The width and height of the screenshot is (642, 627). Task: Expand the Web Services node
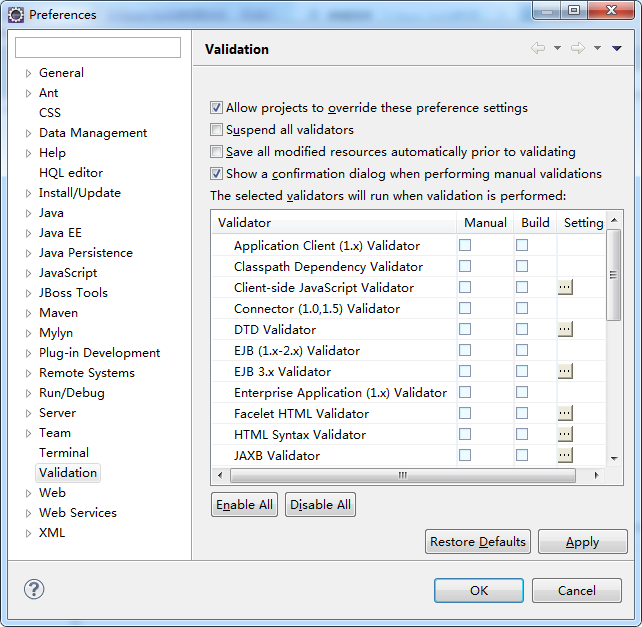coord(28,513)
